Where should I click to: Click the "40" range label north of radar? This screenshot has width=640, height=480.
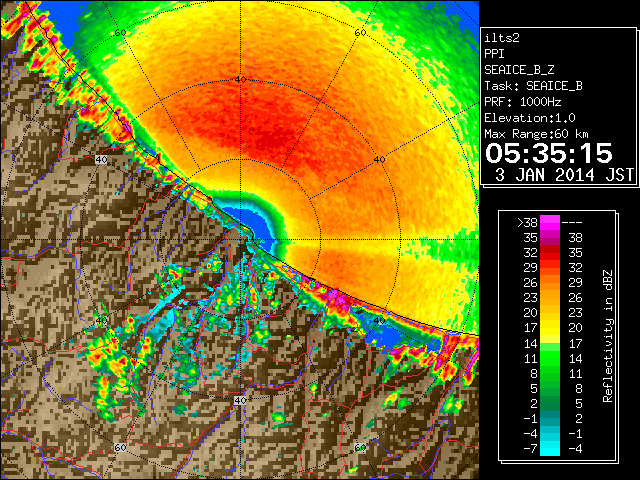coord(240,80)
